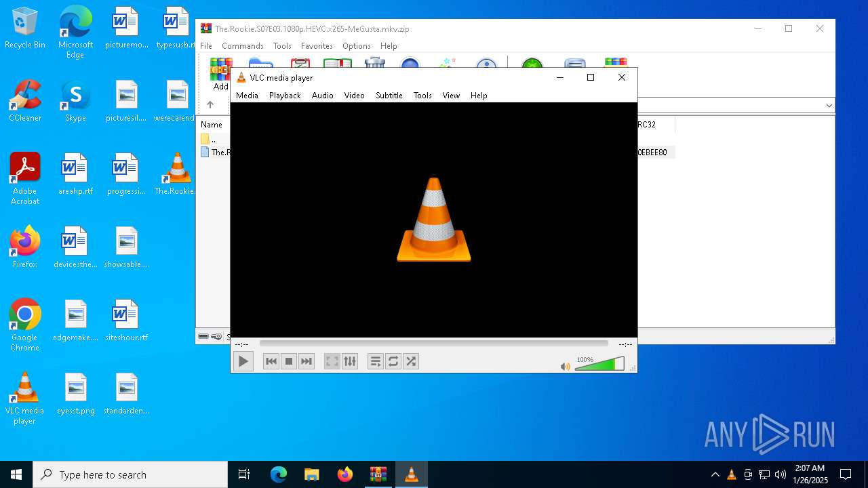This screenshot has height=488, width=868.
Task: Open network settings from system tray
Action: click(764, 474)
